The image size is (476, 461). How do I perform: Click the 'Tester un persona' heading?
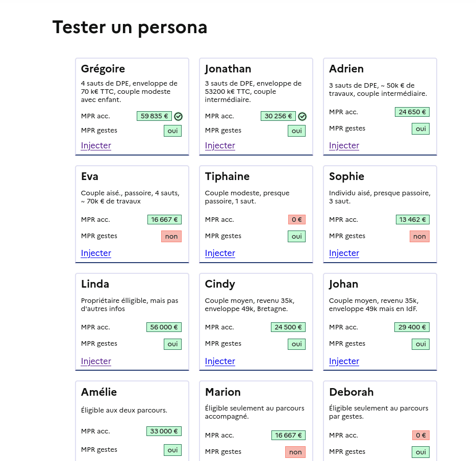click(130, 27)
